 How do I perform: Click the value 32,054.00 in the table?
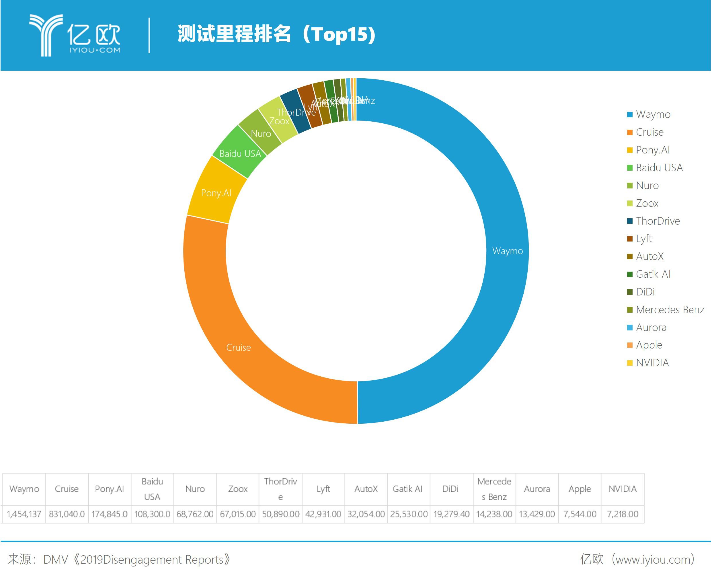pos(366,514)
